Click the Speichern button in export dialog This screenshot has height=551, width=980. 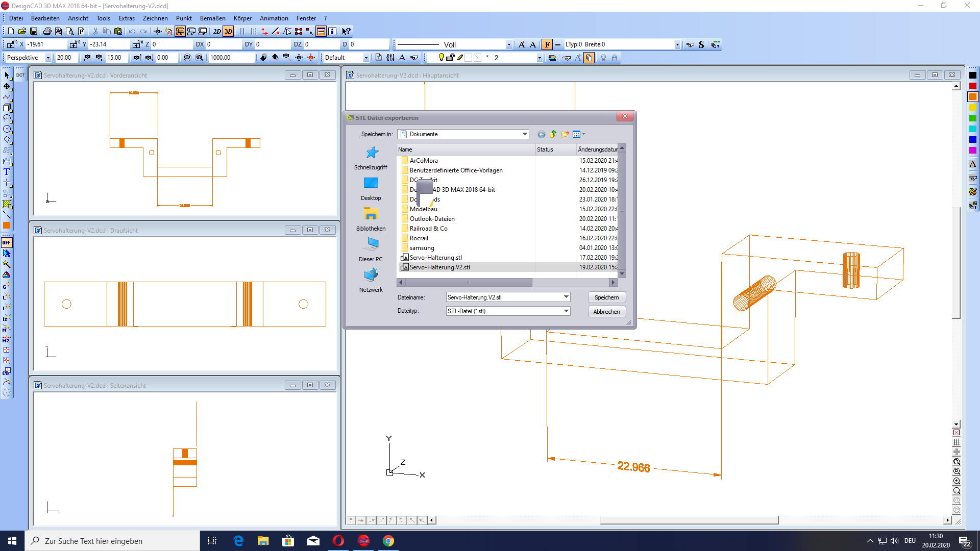(606, 297)
